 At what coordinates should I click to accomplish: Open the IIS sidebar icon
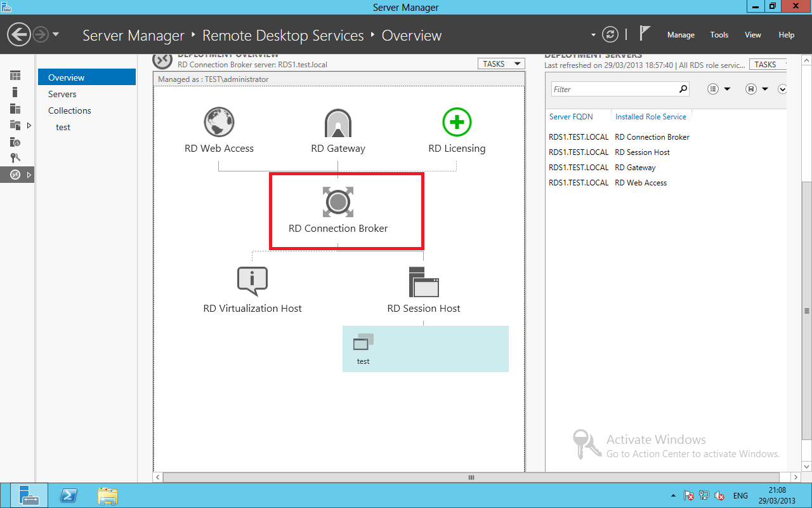(x=15, y=142)
